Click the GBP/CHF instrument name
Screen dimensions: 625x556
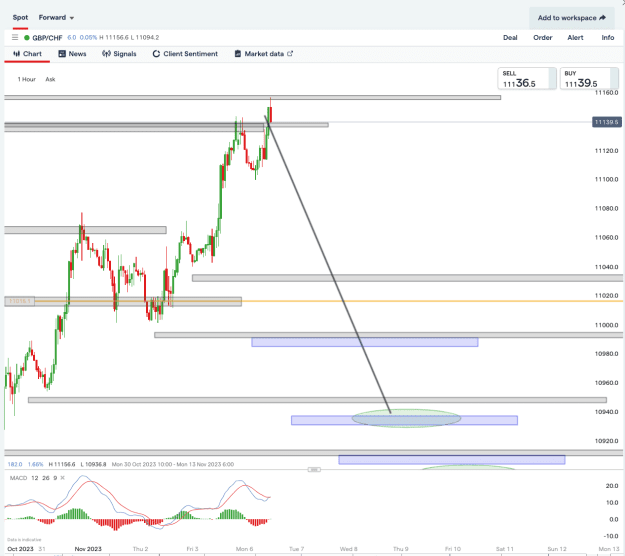pos(47,38)
